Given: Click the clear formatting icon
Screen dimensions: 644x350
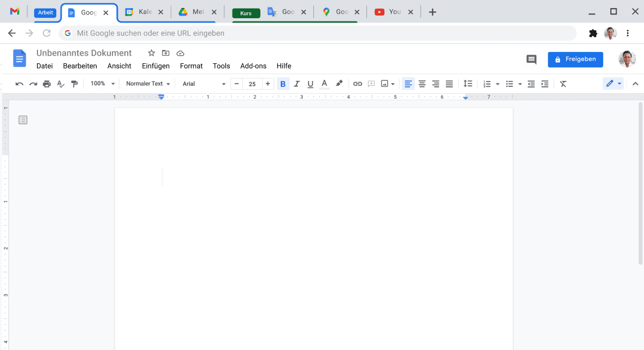Looking at the screenshot, I should 563,84.
